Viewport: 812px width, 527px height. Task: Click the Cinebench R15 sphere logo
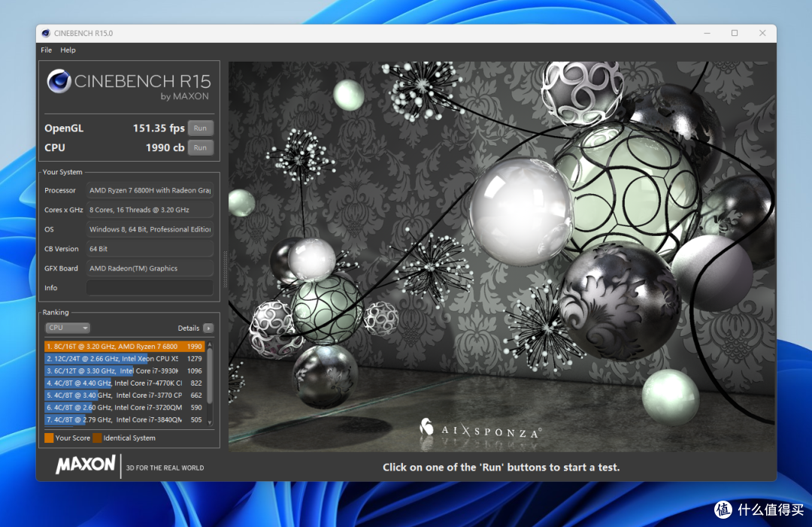(x=59, y=81)
